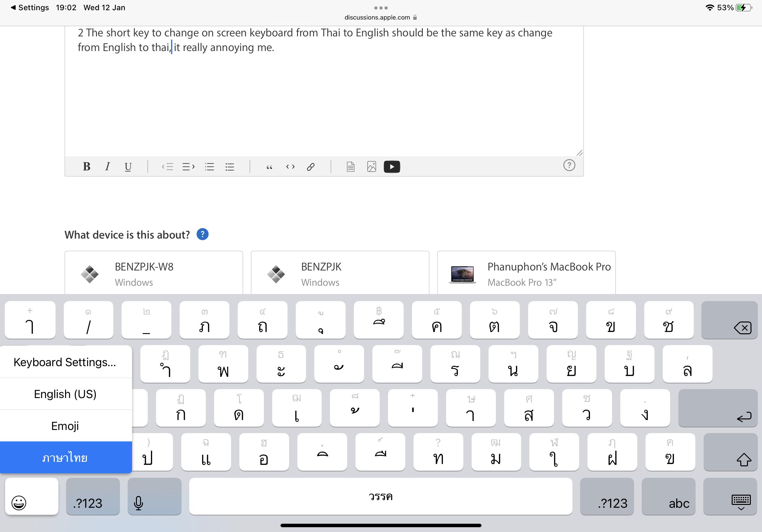Click the blockquote icon
Screen dimensions: 762x532
[x=270, y=166]
